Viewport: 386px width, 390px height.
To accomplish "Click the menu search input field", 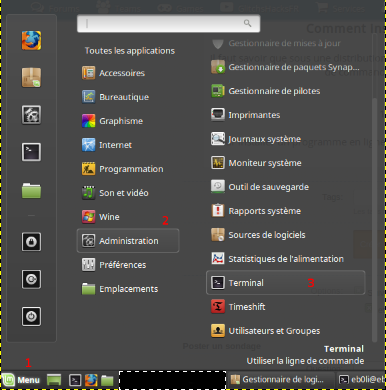I will point(168,23).
